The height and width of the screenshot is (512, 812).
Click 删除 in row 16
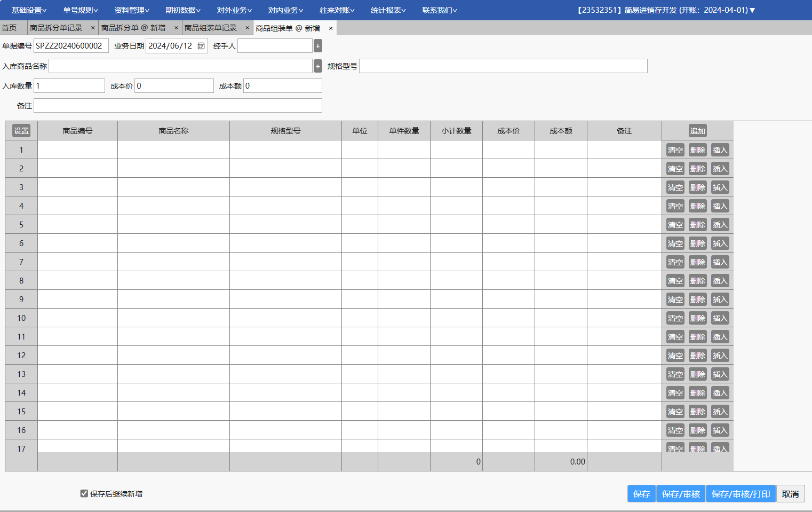(697, 430)
